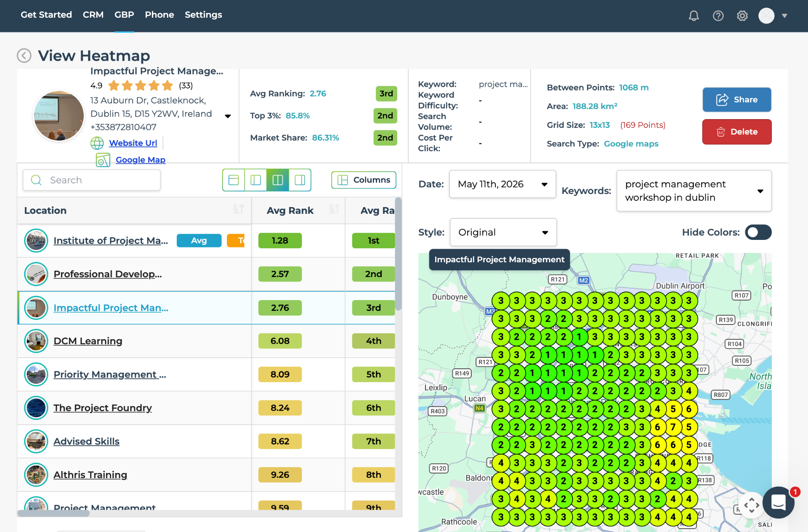Click the Professional Develop... logo
This screenshot has height=532, width=808.
36,274
